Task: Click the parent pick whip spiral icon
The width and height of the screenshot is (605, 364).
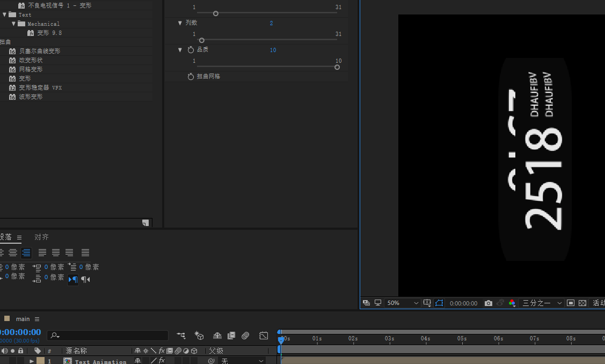Action: 211,361
